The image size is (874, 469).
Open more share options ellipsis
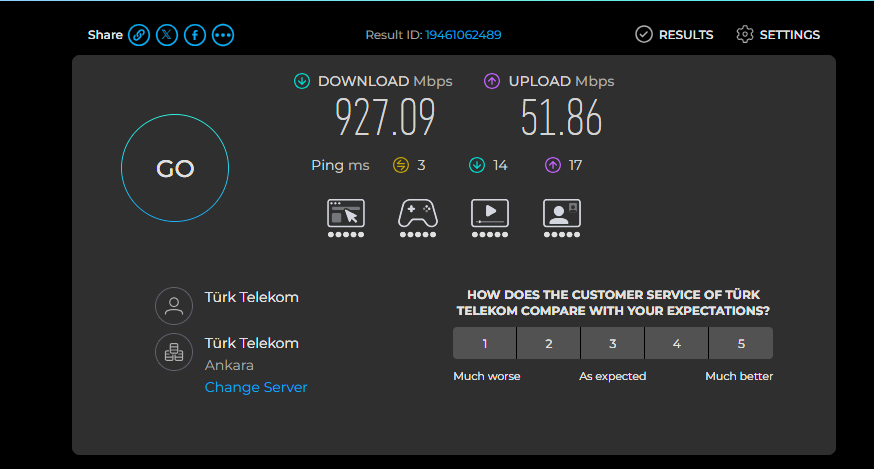click(223, 35)
